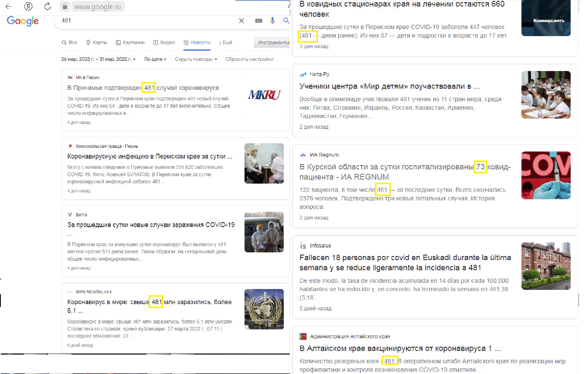This screenshot has width=588, height=374.
Task: Clear the search query with X
Action: click(x=241, y=20)
